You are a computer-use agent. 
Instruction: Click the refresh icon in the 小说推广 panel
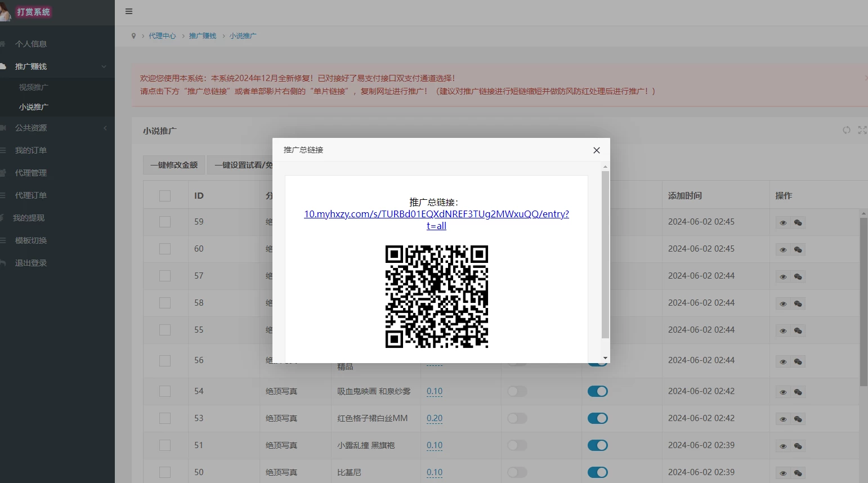(846, 130)
